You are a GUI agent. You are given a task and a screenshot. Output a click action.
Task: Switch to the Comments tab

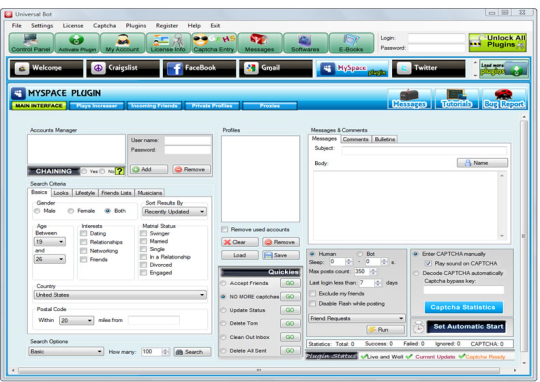click(355, 139)
